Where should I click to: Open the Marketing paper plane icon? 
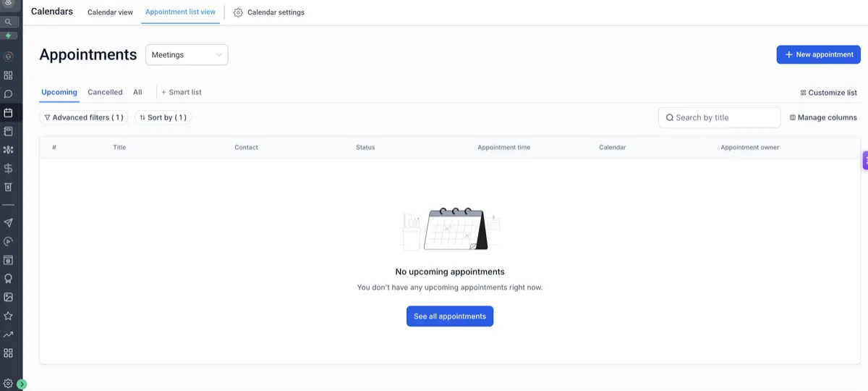click(x=9, y=223)
